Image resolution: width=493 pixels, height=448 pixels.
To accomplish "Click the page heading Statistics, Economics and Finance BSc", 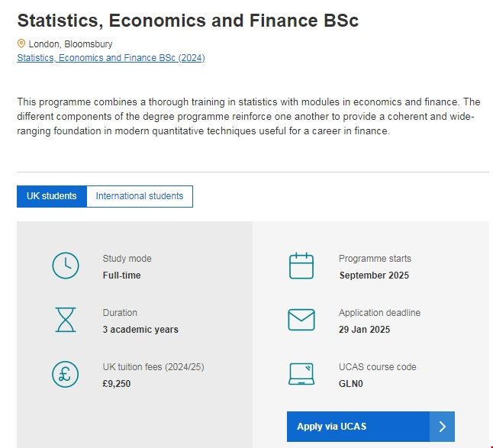I will [x=188, y=21].
